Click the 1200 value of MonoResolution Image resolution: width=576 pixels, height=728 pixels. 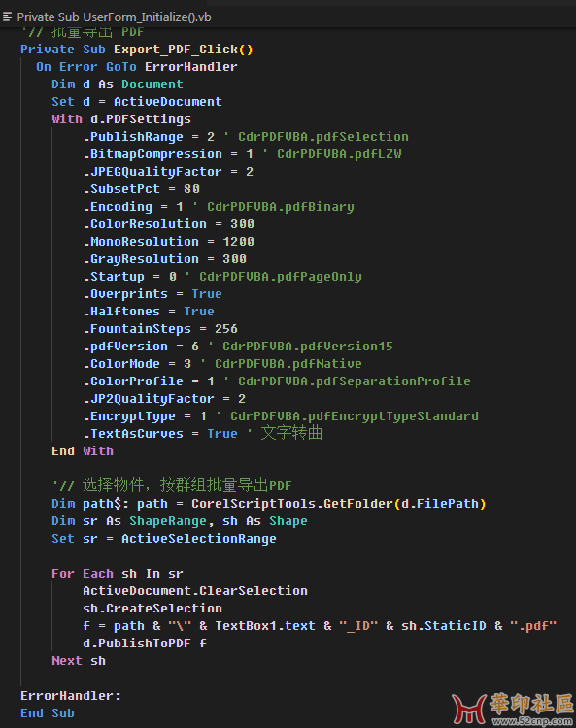[x=238, y=242]
